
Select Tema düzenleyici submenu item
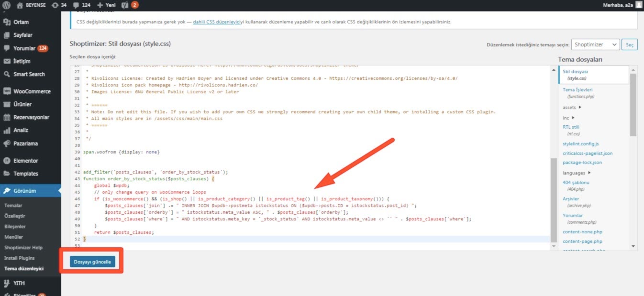(x=24, y=269)
